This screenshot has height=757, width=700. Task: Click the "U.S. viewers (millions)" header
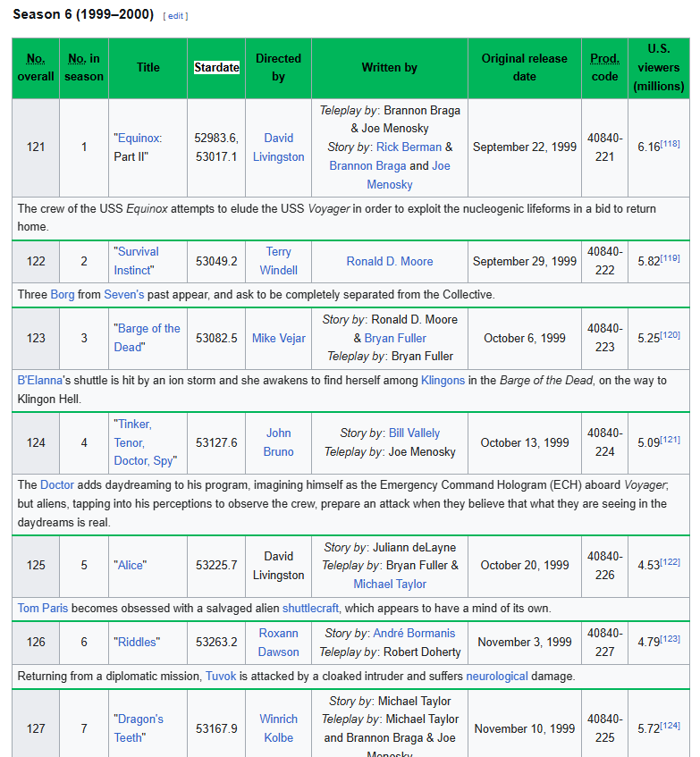coord(659,68)
